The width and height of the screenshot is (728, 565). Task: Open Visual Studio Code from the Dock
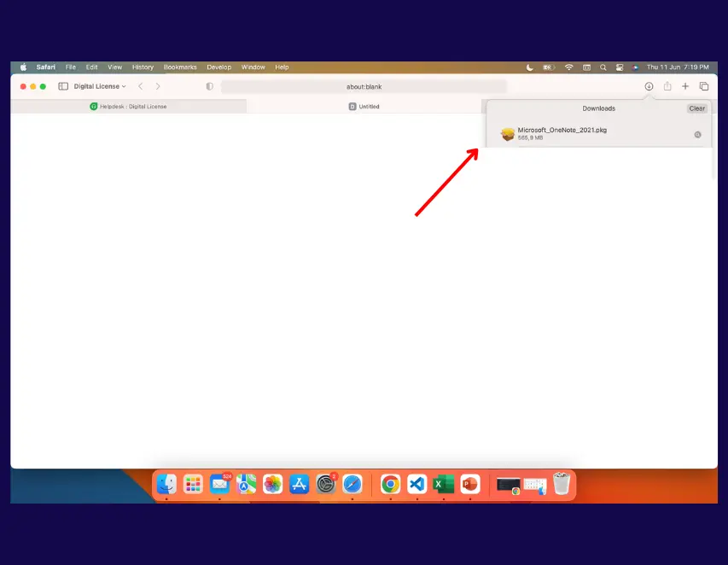click(417, 485)
